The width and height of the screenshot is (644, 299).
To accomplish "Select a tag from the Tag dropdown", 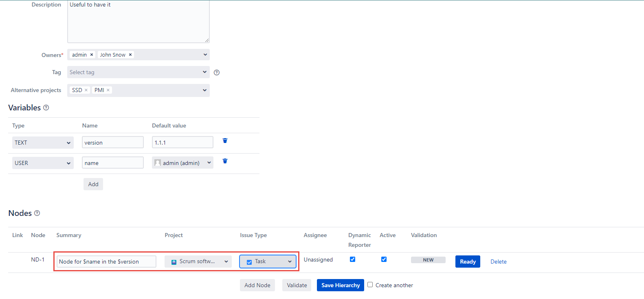I will pyautogui.click(x=138, y=72).
